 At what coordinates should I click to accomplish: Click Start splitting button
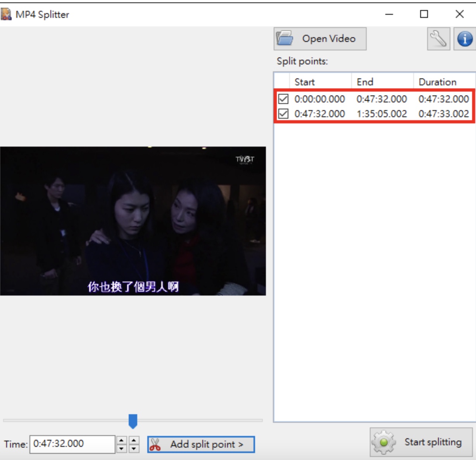(421, 442)
